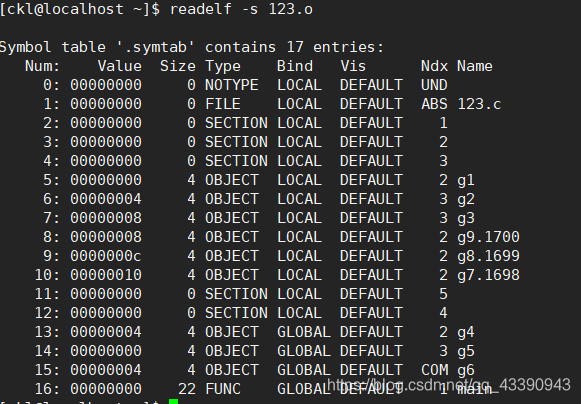Screen dimensions: 581x404
Task: Click the '[ckl@localhost ~]$' prompt at top
Action: 80,9
